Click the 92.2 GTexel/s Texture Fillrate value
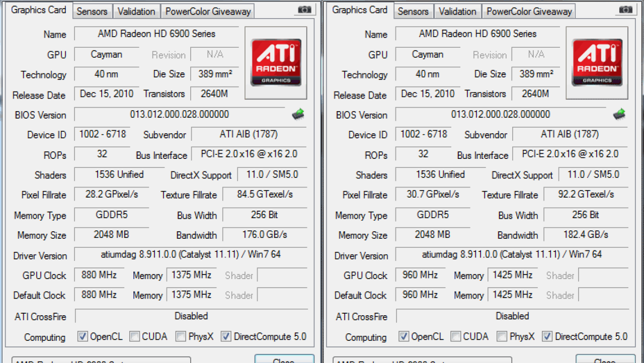This screenshot has height=363, width=644. (x=586, y=194)
